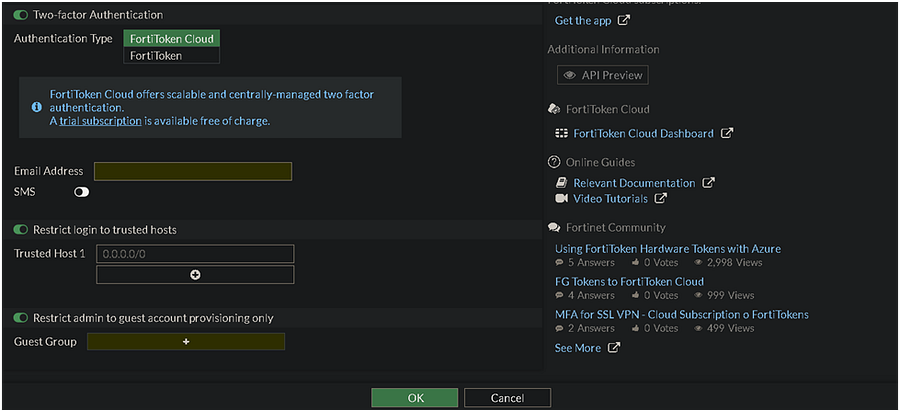Open MFA for SSL VPN community post
The height and width of the screenshot is (412, 900).
(x=681, y=314)
